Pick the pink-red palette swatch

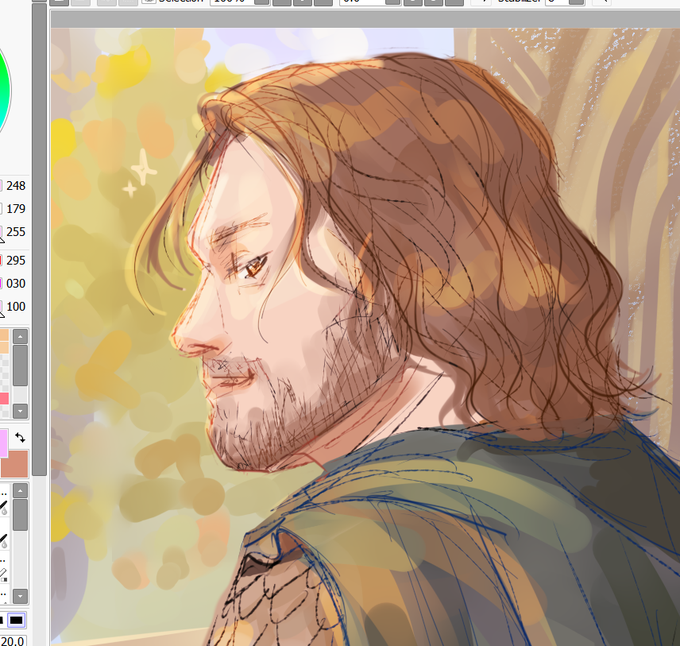point(4,398)
